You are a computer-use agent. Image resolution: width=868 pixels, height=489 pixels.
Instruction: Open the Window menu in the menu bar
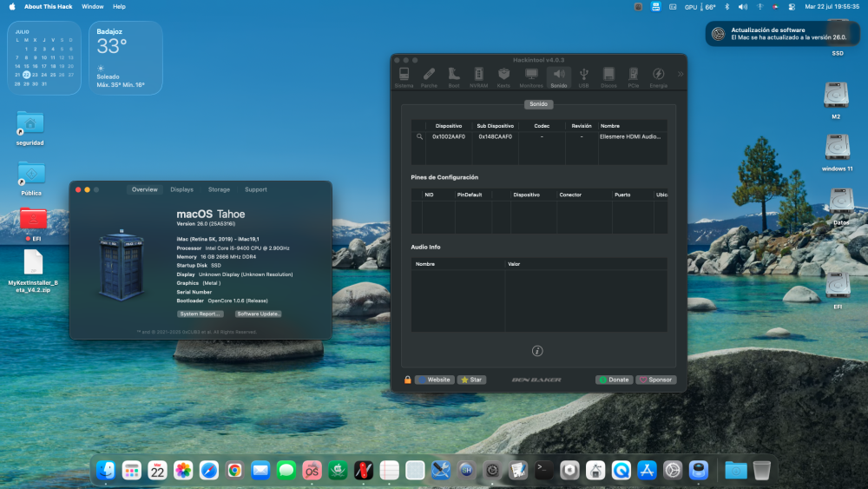tap(93, 7)
